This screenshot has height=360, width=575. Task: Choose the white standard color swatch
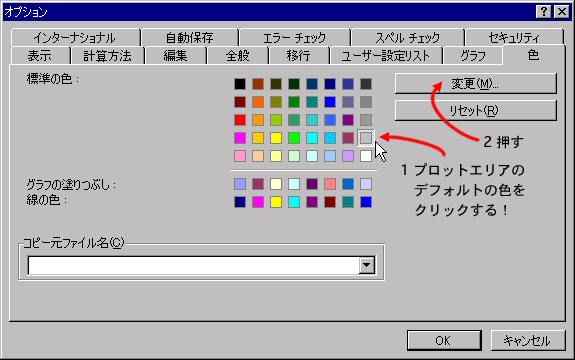coord(366,156)
